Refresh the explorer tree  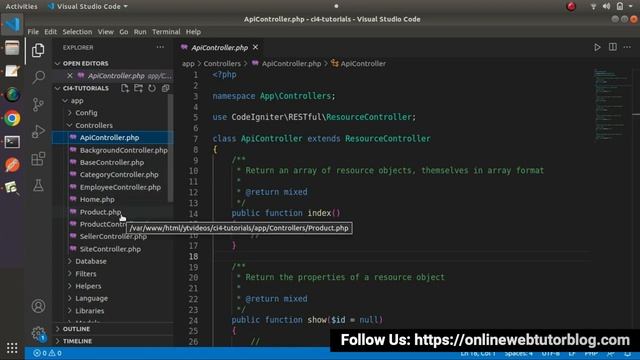point(152,88)
